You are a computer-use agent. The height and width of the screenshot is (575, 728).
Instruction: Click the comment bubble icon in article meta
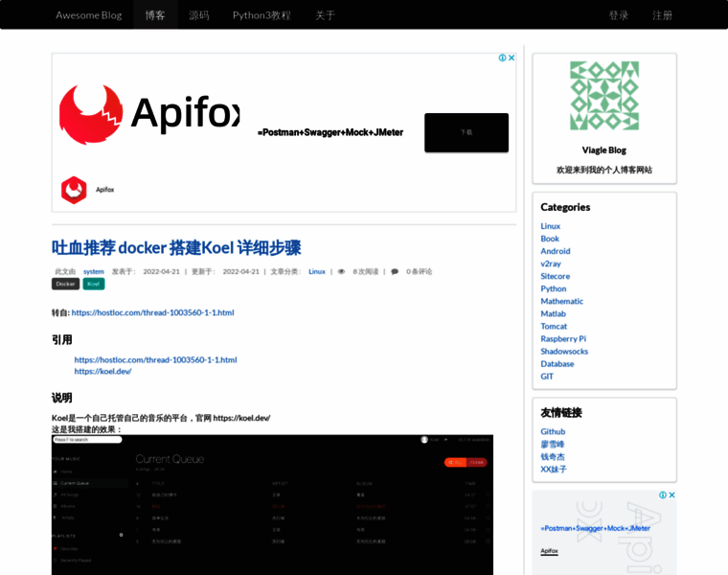pos(395,272)
